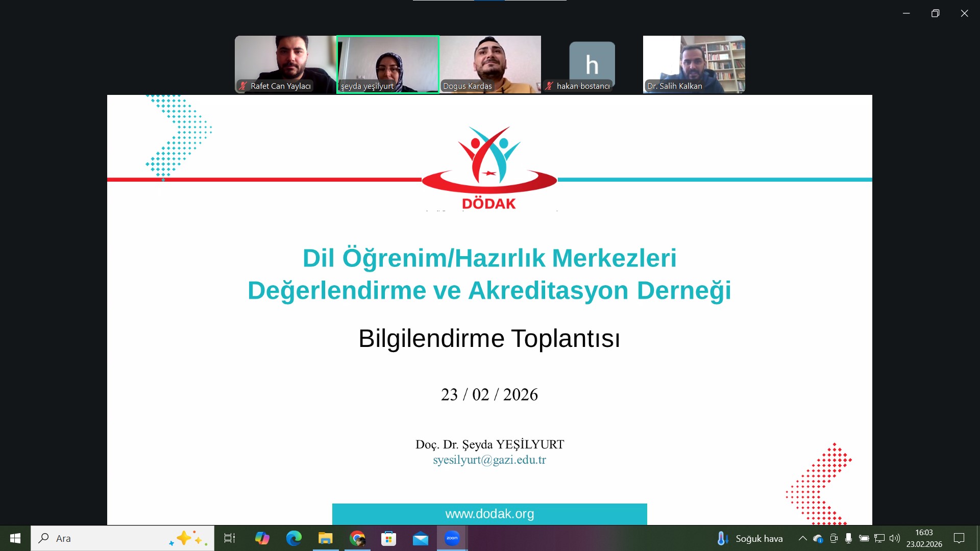This screenshot has height=551, width=980.
Task: Open volume control in system tray
Action: pyautogui.click(x=894, y=538)
